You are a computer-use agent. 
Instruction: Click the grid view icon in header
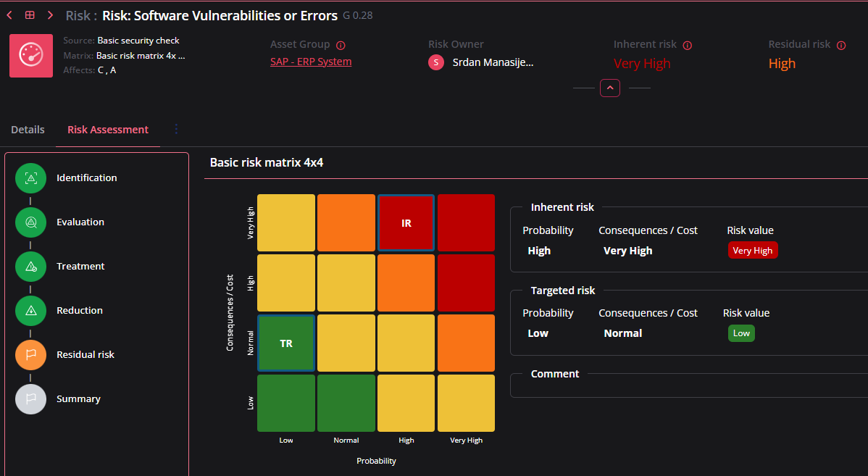point(30,15)
